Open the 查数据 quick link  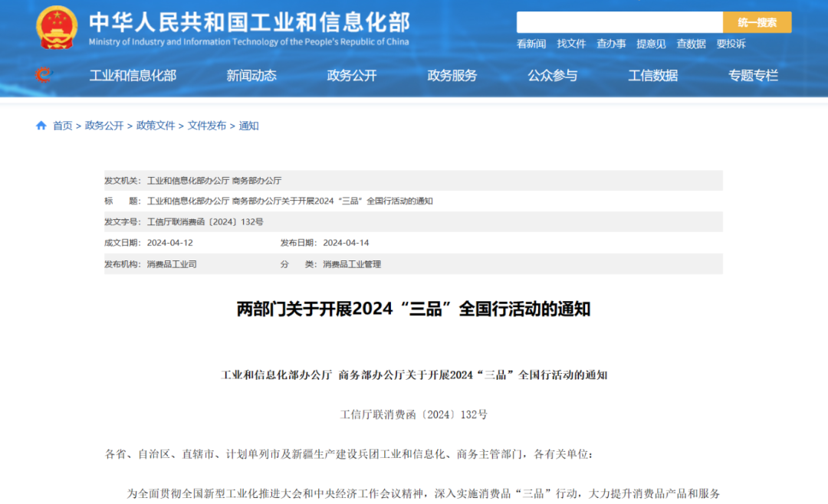click(691, 44)
